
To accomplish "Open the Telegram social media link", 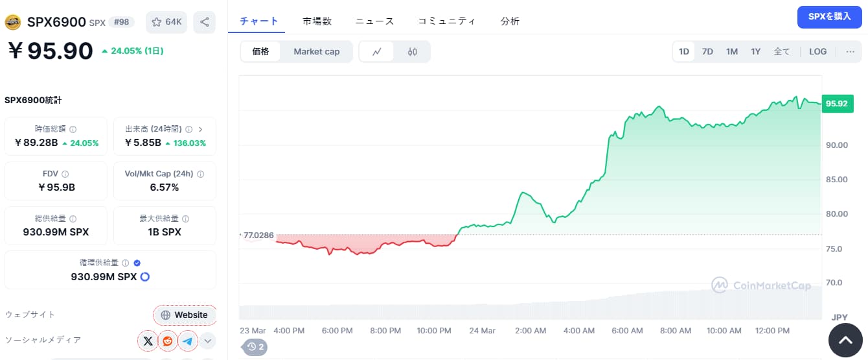I will (x=188, y=341).
